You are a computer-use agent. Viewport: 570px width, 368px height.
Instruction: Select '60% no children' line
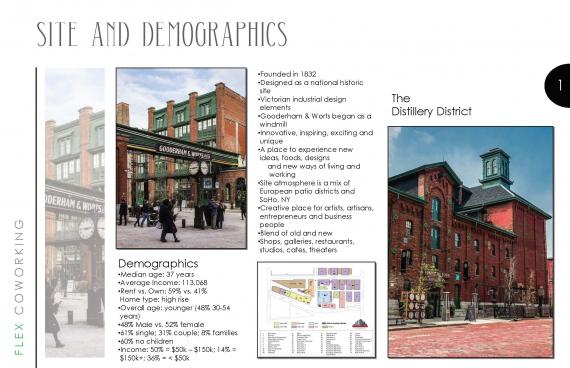[x=146, y=341]
